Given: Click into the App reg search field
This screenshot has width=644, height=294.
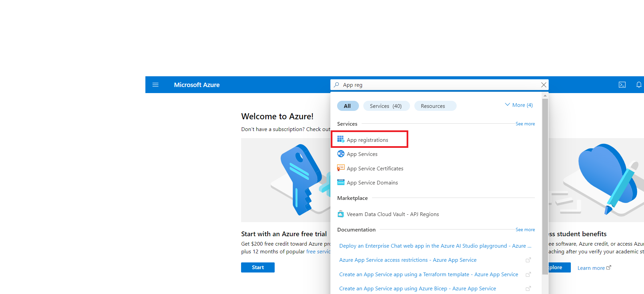Looking at the screenshot, I should pyautogui.click(x=440, y=85).
